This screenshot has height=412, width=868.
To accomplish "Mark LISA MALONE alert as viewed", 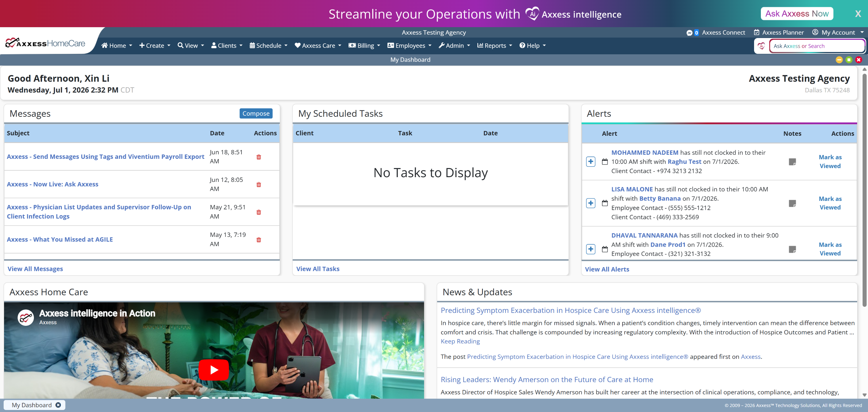I will (x=830, y=203).
